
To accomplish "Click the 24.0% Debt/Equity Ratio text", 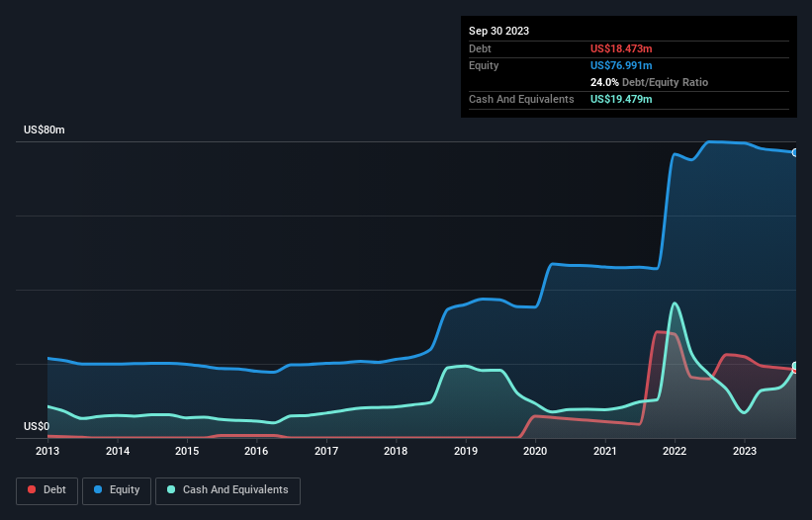I will [649, 82].
